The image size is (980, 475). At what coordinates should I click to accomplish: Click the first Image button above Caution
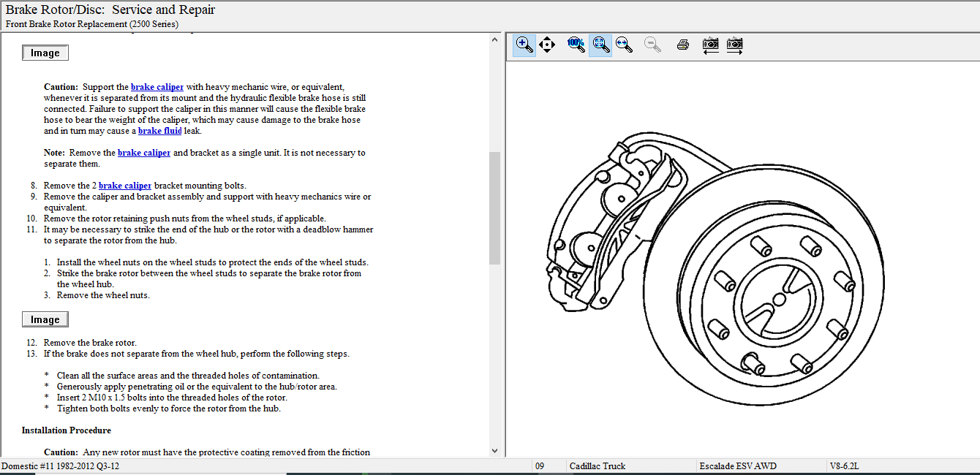45,53
